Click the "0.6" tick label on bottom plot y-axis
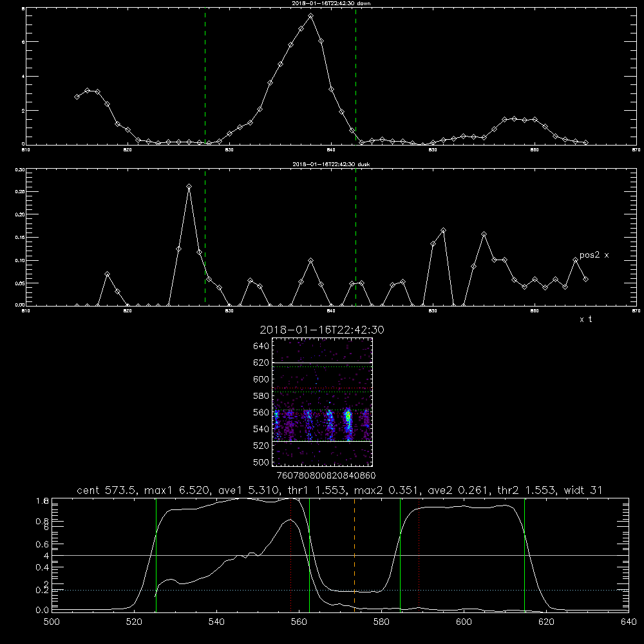The image size is (644, 644). pyautogui.click(x=43, y=545)
